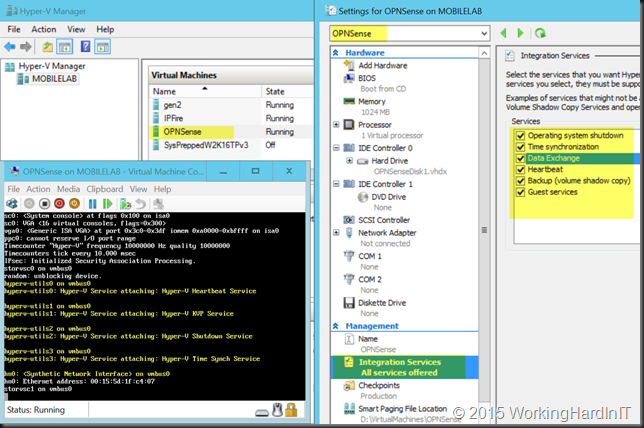Click the greyed Start icon in VM connection toolbar

tap(29, 203)
